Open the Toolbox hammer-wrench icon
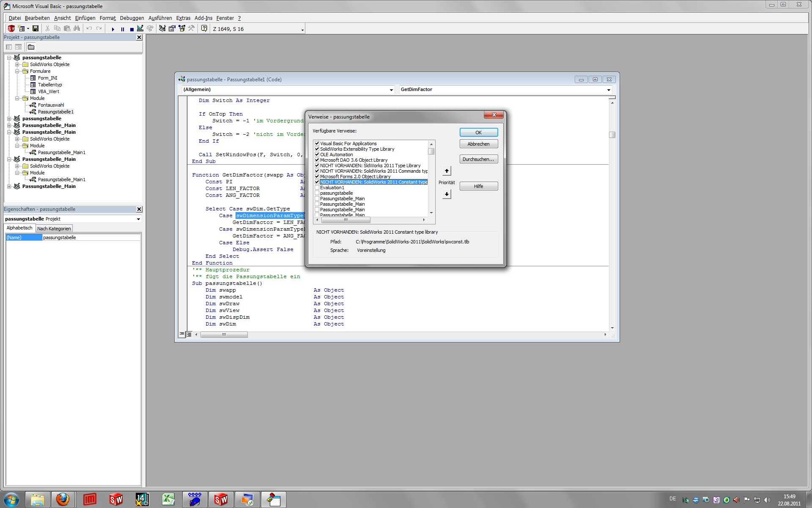The height and width of the screenshot is (508, 812). point(192,29)
